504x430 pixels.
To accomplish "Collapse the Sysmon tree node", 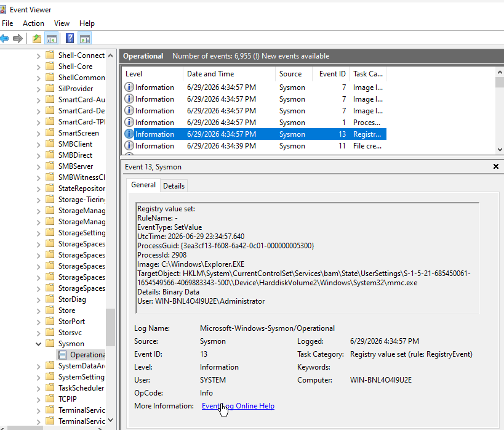I will pos(38,344).
